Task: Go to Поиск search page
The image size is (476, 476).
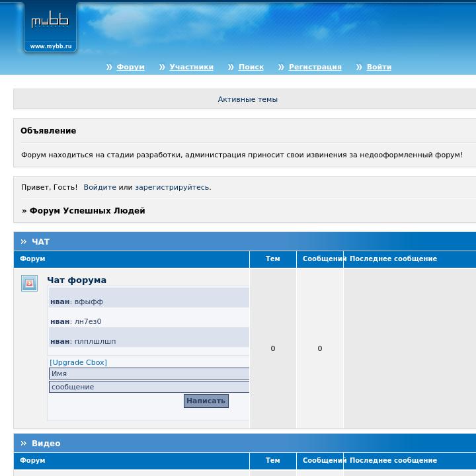Action: click(x=251, y=67)
